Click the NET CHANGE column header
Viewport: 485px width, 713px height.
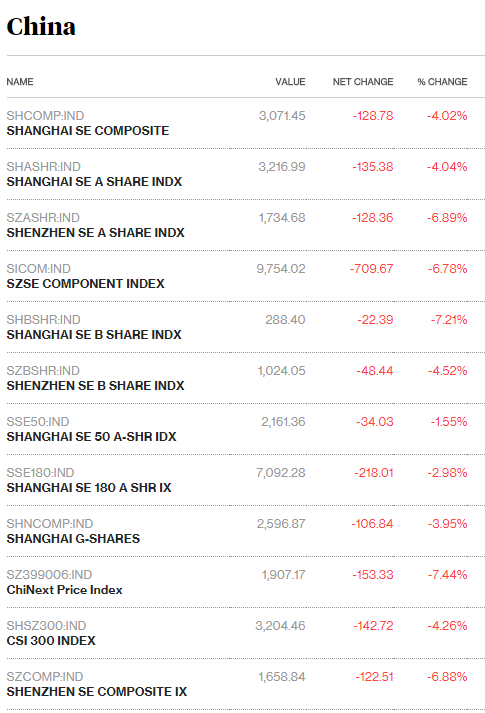point(363,82)
